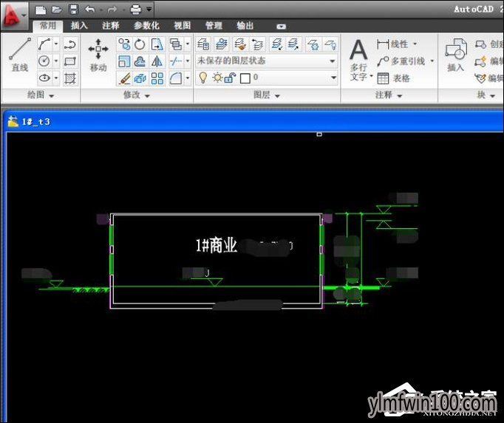Viewport: 504px width, 423px height.
Task: Click the Layer Isolate icon
Action: [x=276, y=44]
